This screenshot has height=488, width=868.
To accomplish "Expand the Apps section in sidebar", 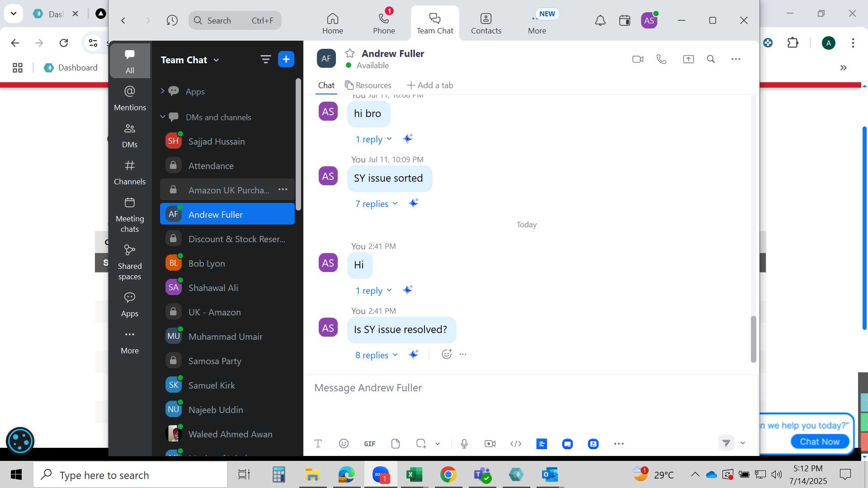I will pyautogui.click(x=162, y=91).
